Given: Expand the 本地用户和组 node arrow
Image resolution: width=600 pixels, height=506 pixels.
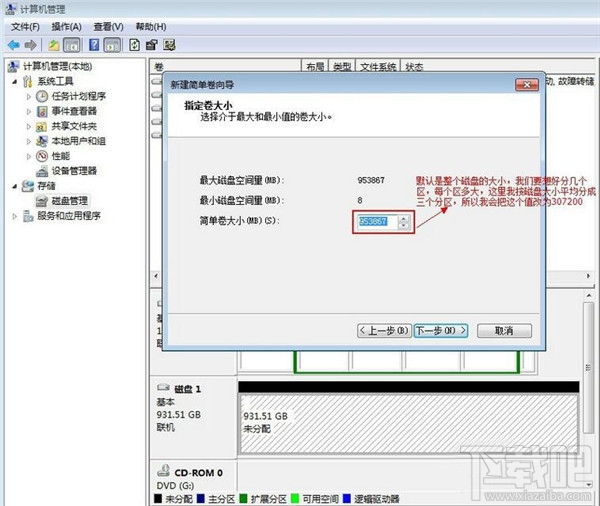Looking at the screenshot, I should pos(29,141).
